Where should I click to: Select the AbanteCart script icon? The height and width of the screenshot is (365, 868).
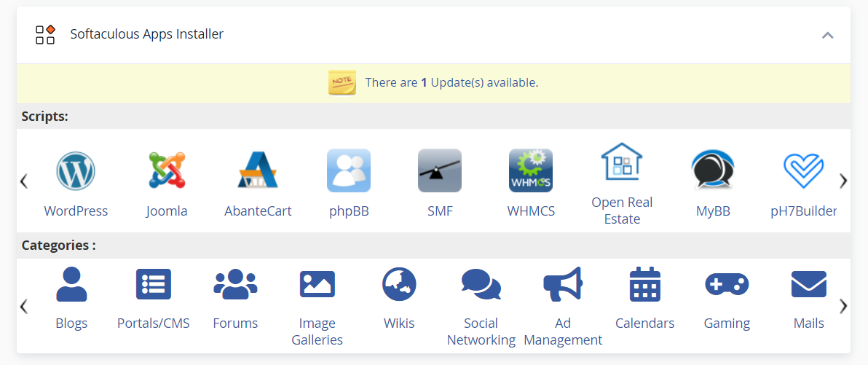(257, 170)
